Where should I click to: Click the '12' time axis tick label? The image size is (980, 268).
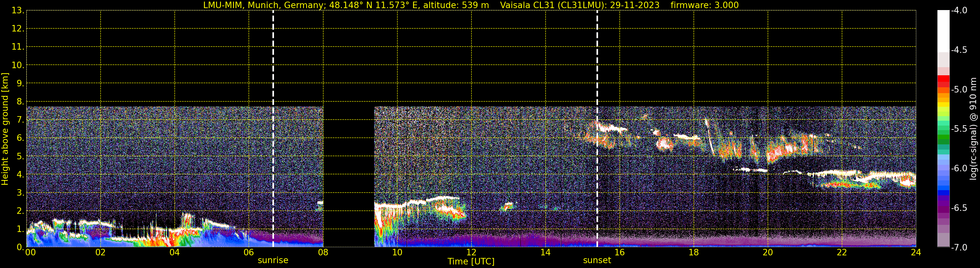click(x=471, y=252)
